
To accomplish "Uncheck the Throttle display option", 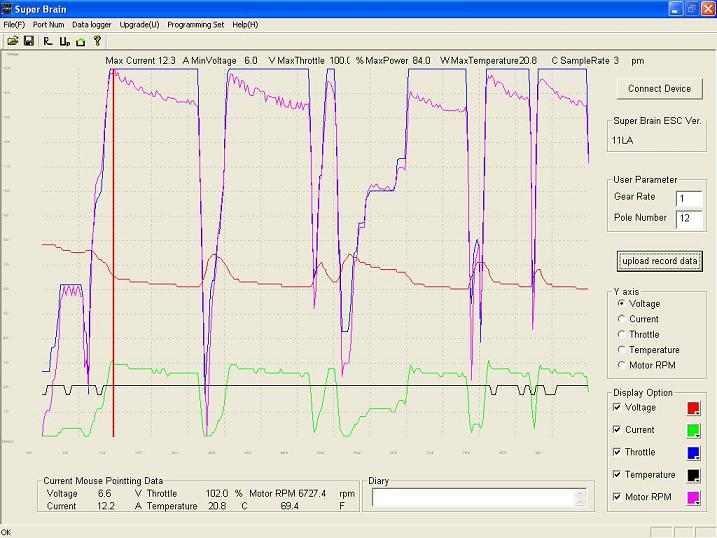I will 617,452.
